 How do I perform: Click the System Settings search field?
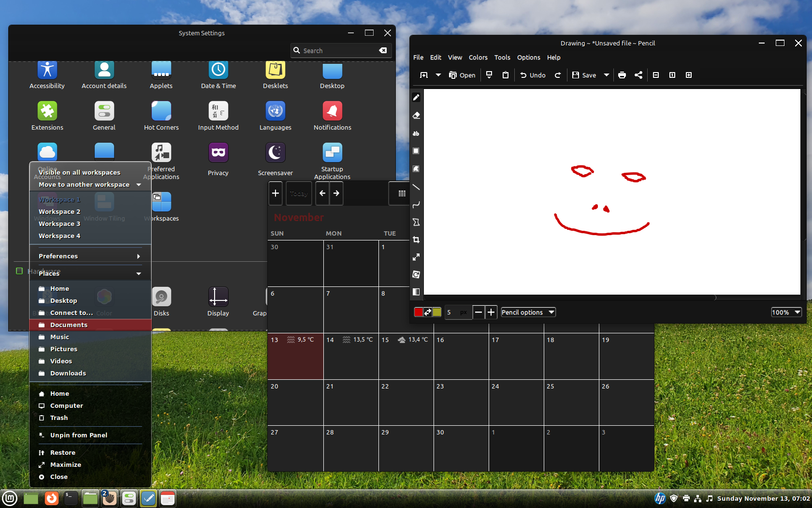[x=341, y=50]
